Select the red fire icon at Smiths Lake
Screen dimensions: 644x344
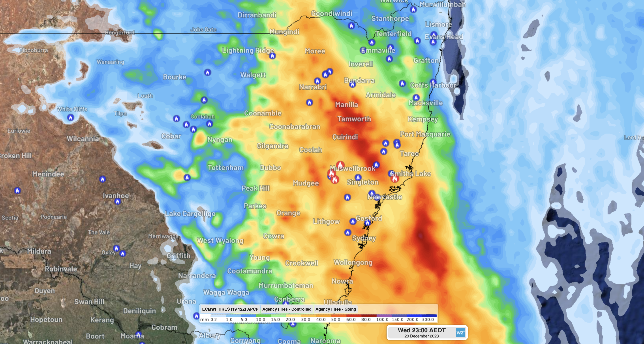pos(395,179)
